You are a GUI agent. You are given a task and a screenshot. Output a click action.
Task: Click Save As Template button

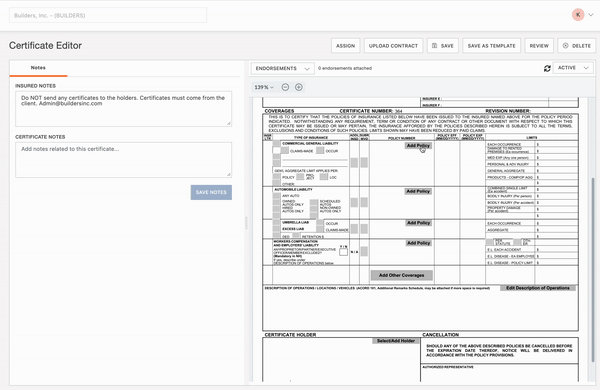(x=491, y=46)
